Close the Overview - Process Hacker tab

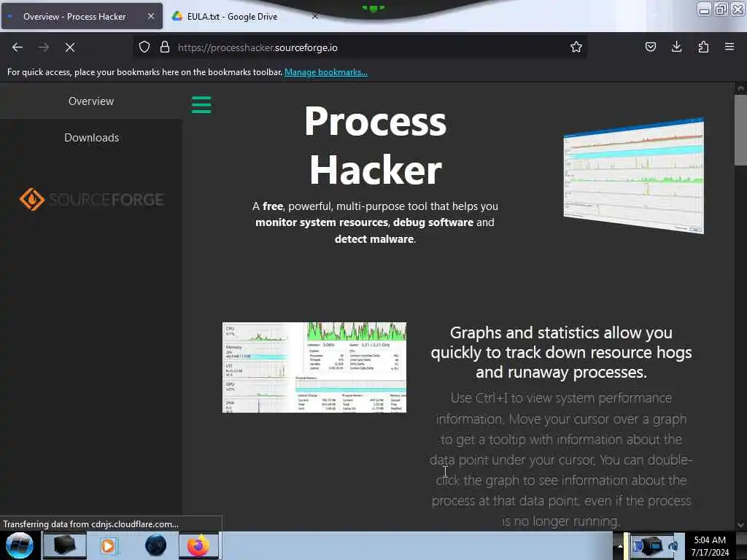[x=151, y=16]
